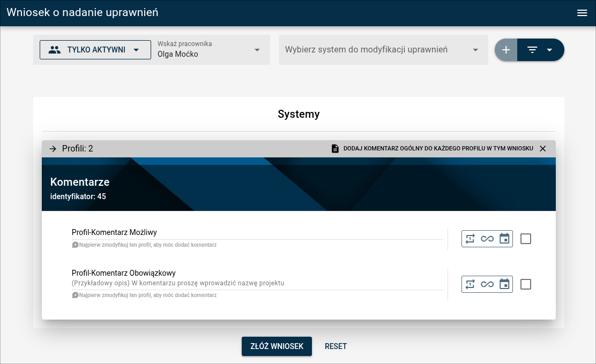Open the hamburger menu in the header

point(582,13)
